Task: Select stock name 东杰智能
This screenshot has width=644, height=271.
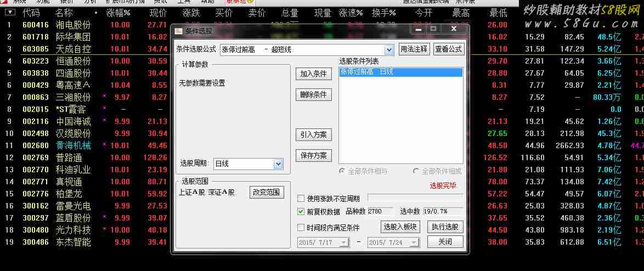Action: [x=73, y=242]
